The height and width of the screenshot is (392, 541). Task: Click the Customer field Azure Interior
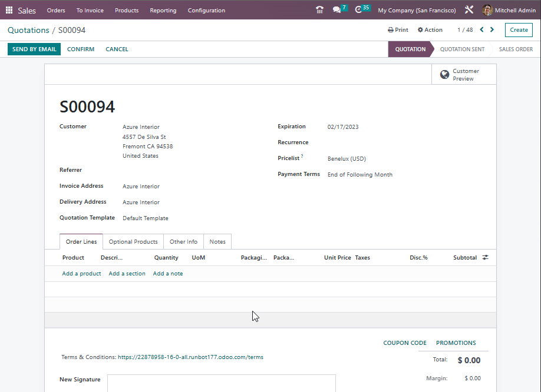point(141,127)
